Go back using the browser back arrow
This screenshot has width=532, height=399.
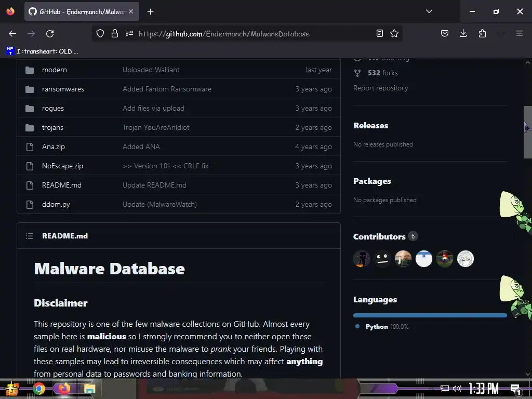12,34
